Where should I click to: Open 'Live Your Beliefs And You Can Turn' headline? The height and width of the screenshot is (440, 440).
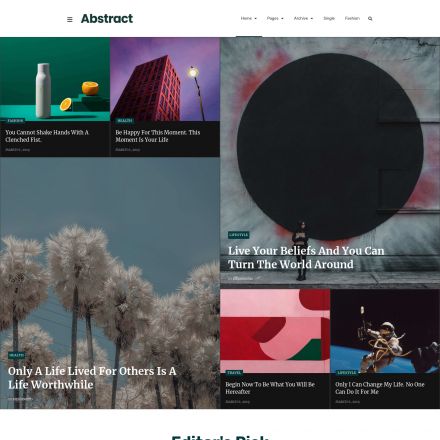(x=306, y=257)
